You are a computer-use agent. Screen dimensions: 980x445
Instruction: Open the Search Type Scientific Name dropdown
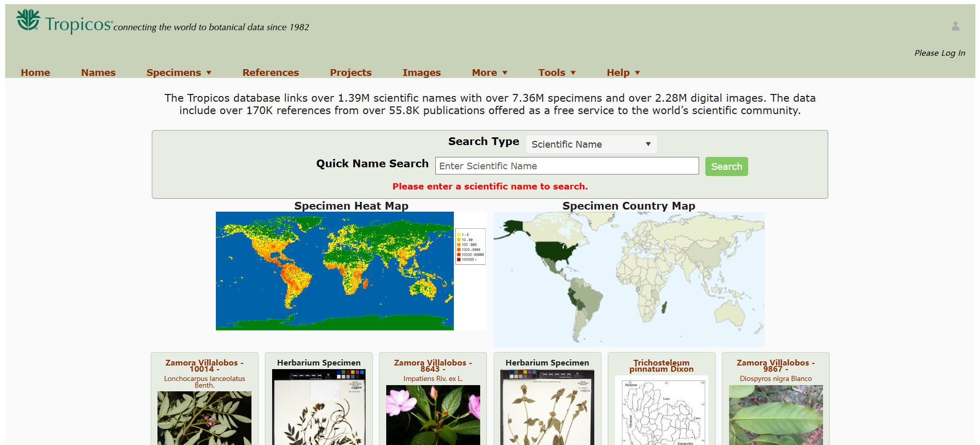(591, 145)
